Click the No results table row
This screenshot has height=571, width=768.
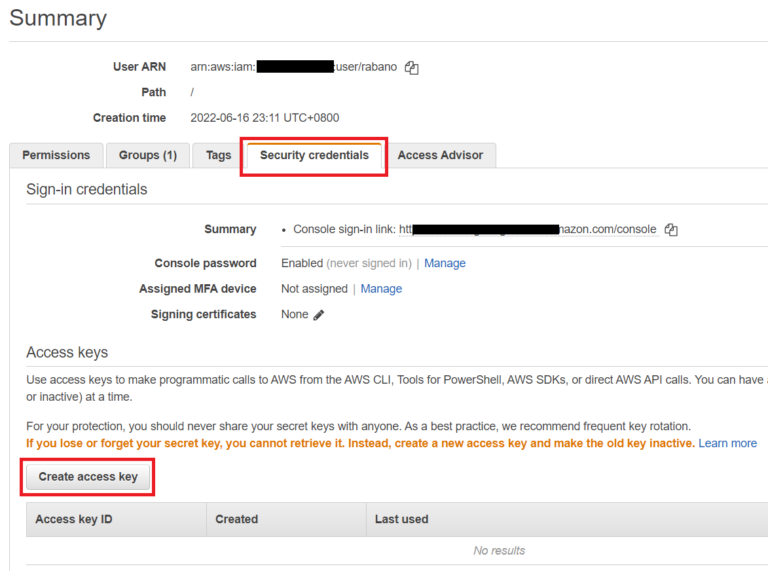[499, 550]
